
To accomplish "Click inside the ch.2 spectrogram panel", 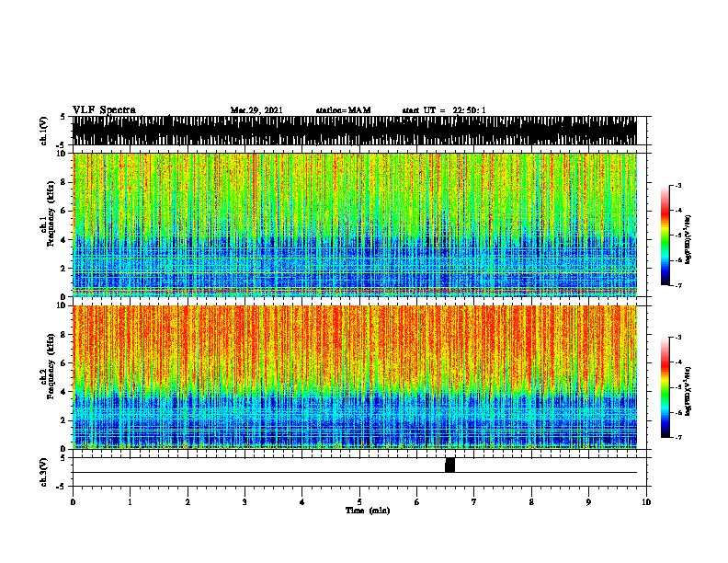I will tap(355, 377).
